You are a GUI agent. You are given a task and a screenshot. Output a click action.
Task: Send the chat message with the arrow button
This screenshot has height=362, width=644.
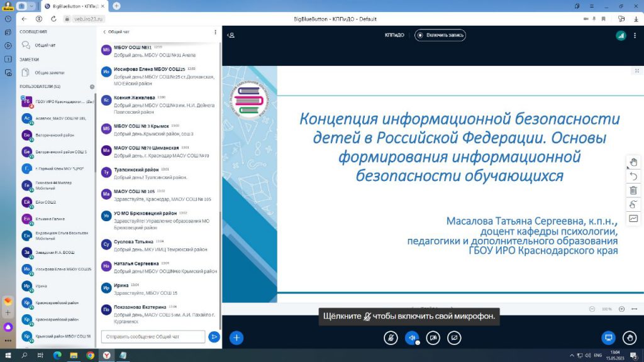point(214,337)
